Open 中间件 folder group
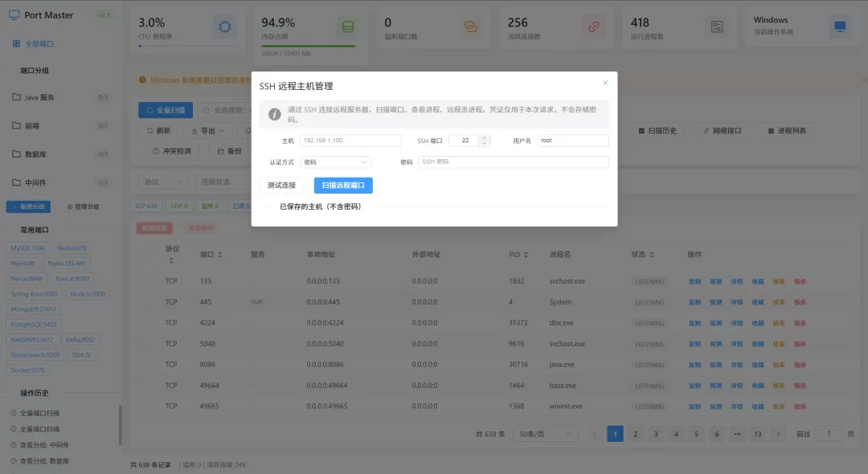This screenshot has width=868, height=474. click(59, 182)
